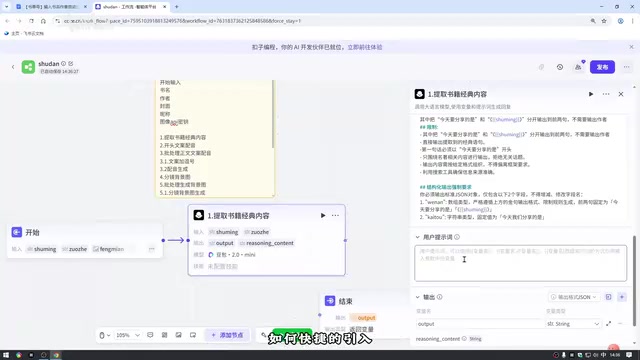Click model 豆包 2.0 mini row
The height and width of the screenshot is (360, 640).
coord(231,255)
